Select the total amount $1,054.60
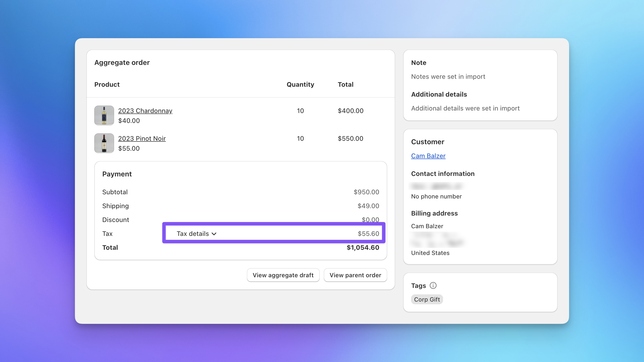644x362 pixels. [x=363, y=248]
